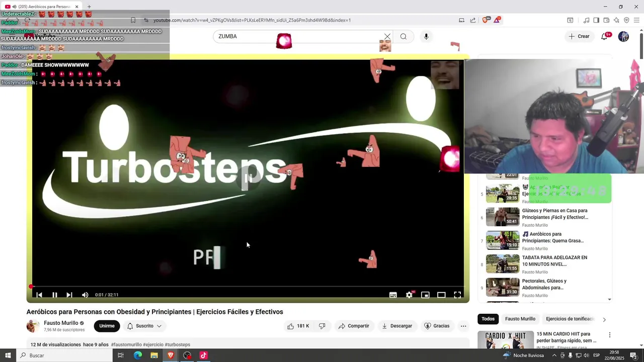Toggle subtitles in the video player
The width and height of the screenshot is (644, 362).
tap(393, 295)
